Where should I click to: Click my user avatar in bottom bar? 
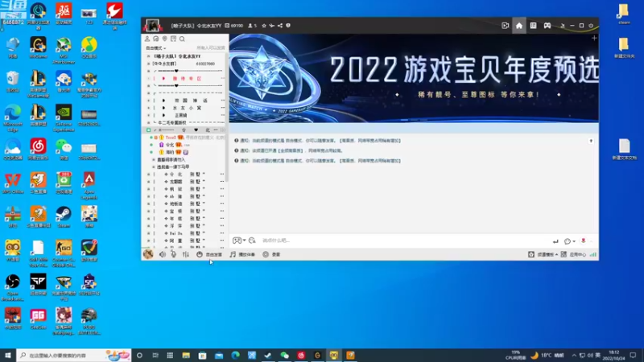coord(148,254)
